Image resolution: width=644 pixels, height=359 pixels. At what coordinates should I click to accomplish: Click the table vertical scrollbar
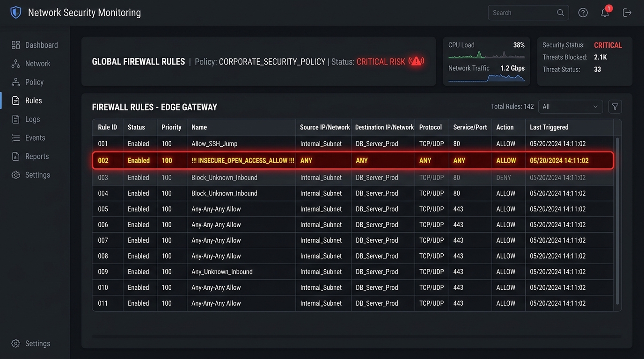pyautogui.click(x=617, y=221)
